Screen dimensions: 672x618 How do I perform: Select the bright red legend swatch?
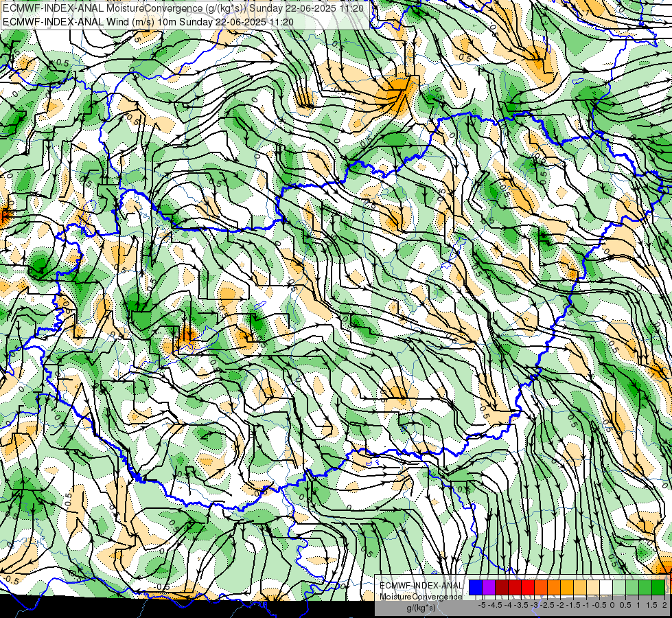(528, 588)
